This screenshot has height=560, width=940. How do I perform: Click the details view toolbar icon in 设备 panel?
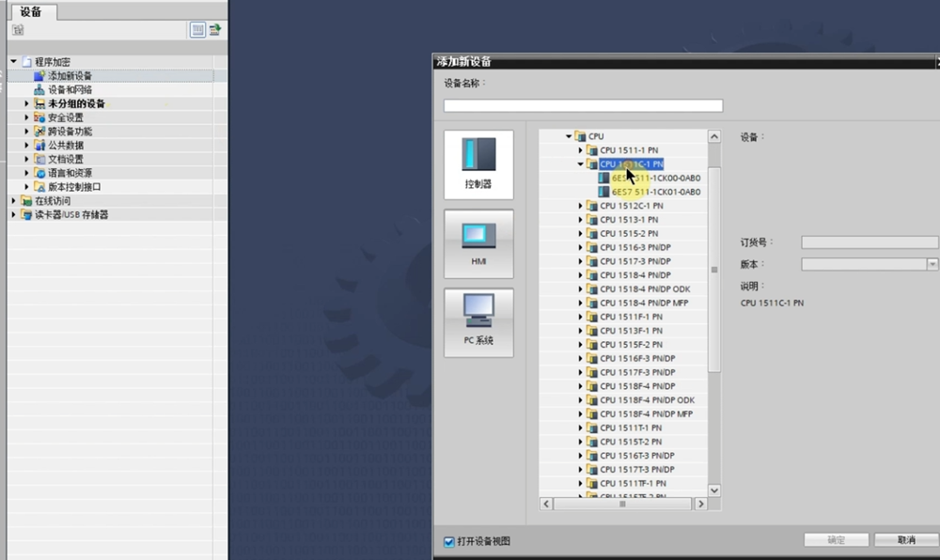[197, 30]
